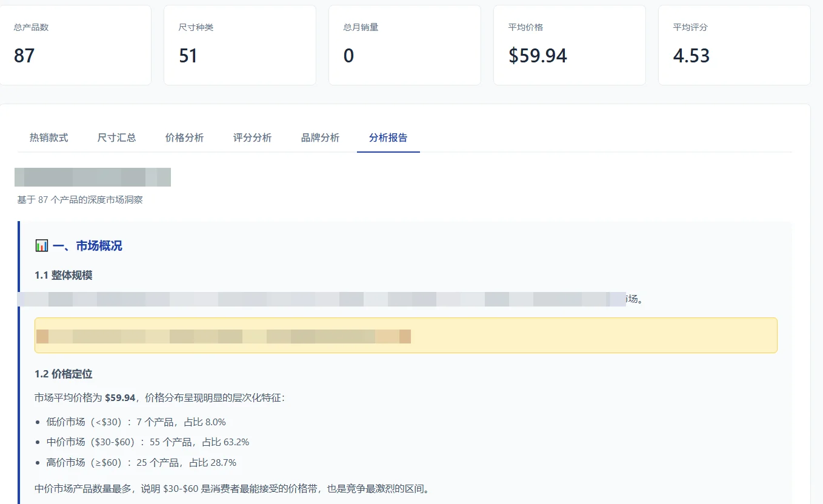This screenshot has width=823, height=504.
Task: Click the 平均价格 card showing $59.94
Action: 569,45
